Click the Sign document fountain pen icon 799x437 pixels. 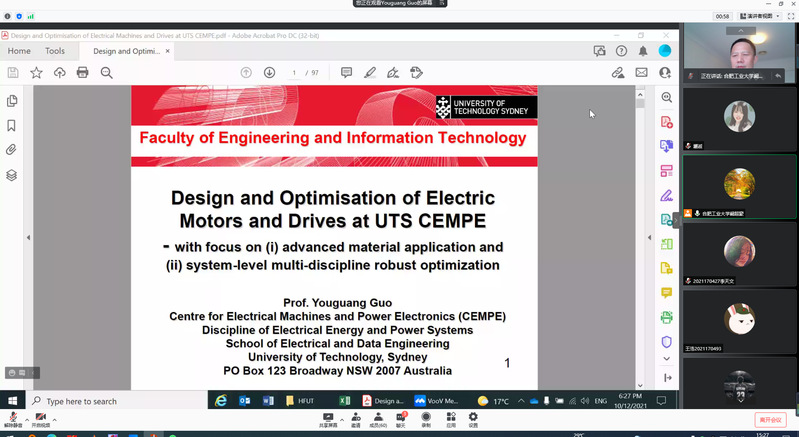(393, 73)
